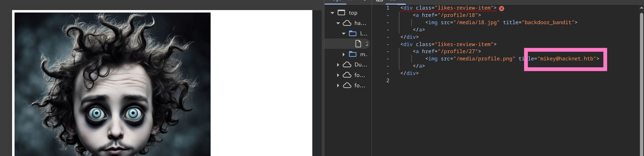Collapse the "l..." folder arrow

coord(344,33)
